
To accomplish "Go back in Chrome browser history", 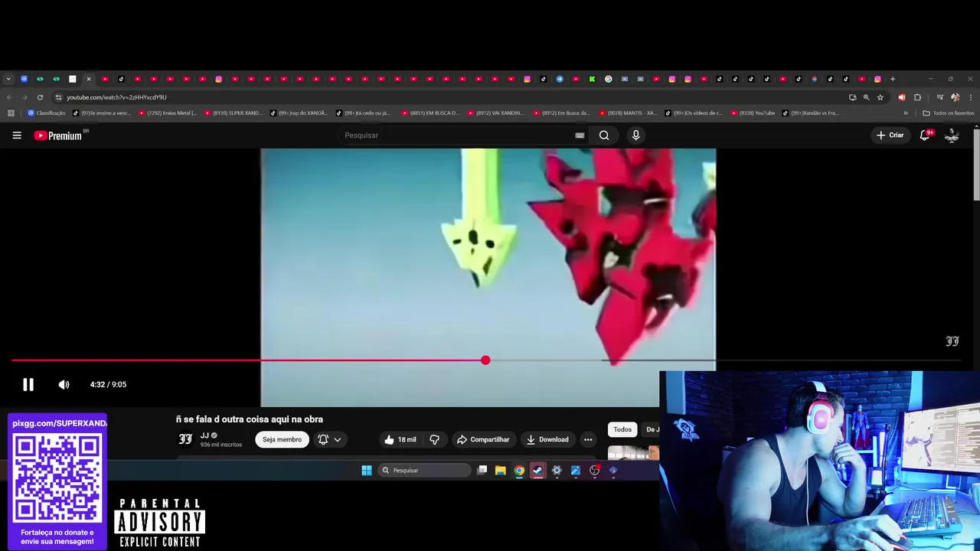I will 8,97.
